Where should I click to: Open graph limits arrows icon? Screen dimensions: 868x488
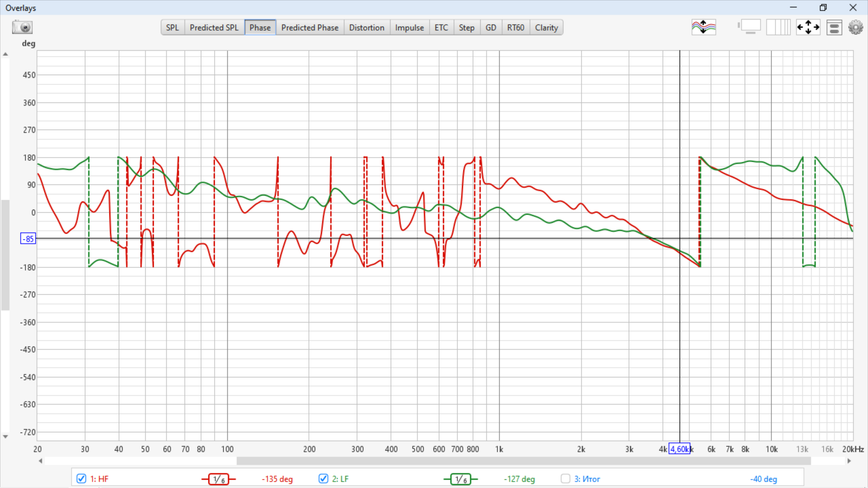(808, 28)
